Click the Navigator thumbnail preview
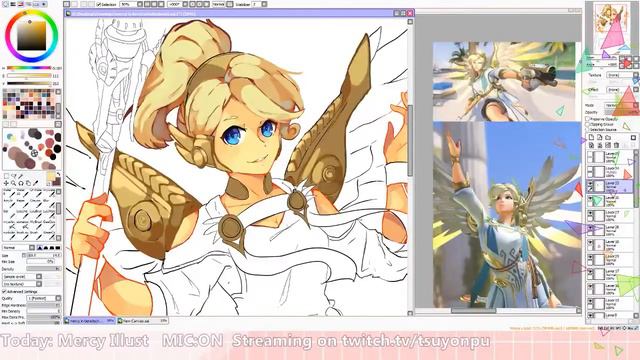Screen dimensions: 640x360 coord(611,27)
